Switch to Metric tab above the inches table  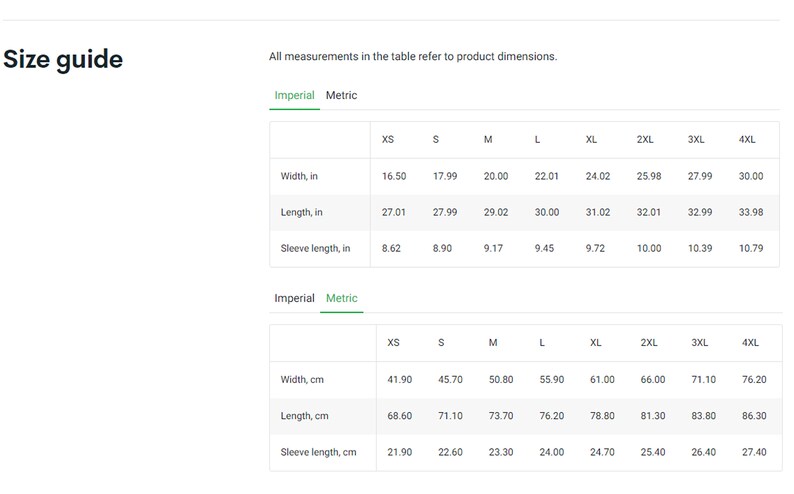[341, 95]
